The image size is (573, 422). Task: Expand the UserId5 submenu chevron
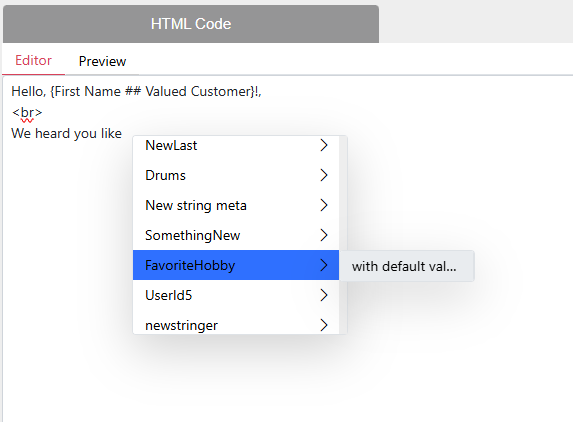pyautogui.click(x=324, y=295)
